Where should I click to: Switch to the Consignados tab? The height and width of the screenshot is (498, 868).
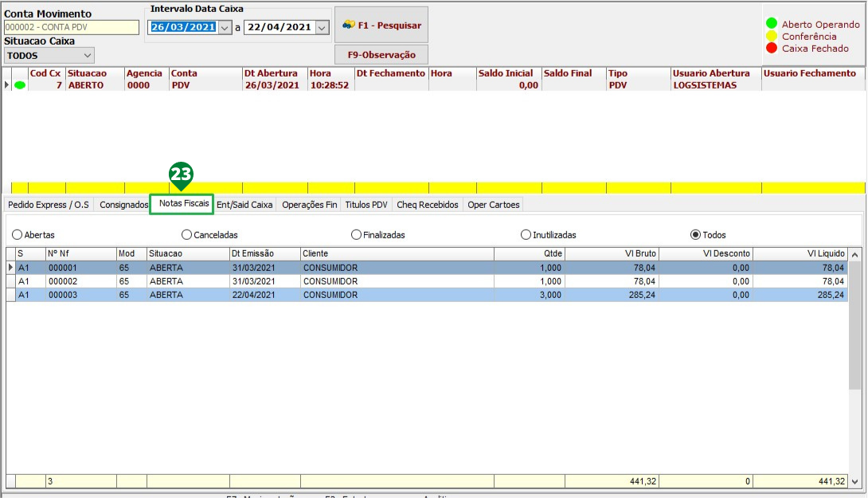(124, 205)
